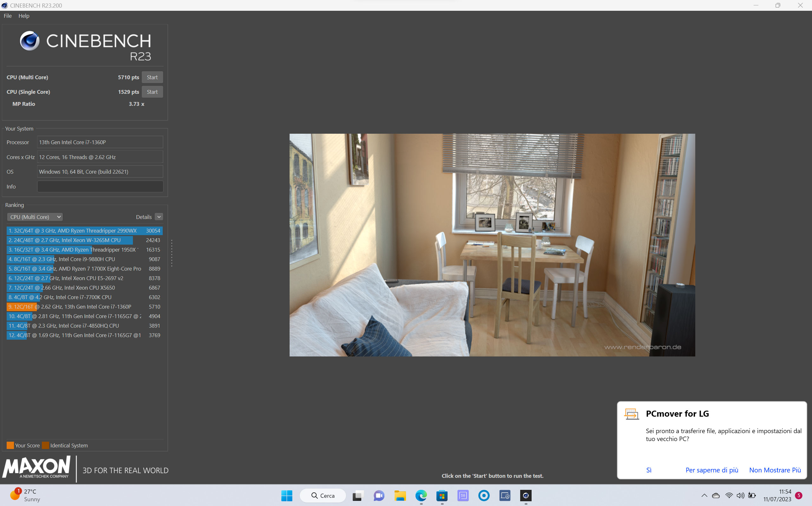Image resolution: width=812 pixels, height=506 pixels.
Task: Click the Cinebench taskbar icon
Action: (x=526, y=495)
